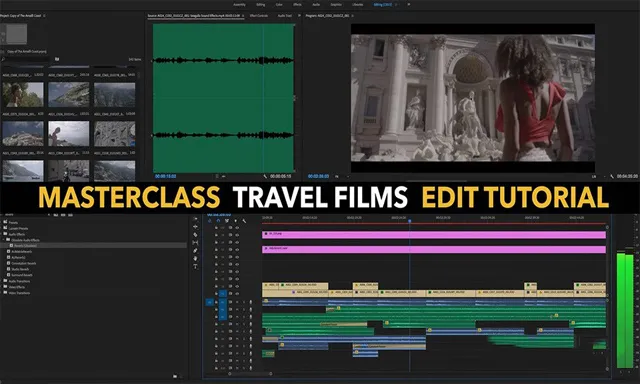Screen dimensions: 640x384
Task: Select stone relief clip thumbnail
Action: click(x=115, y=133)
